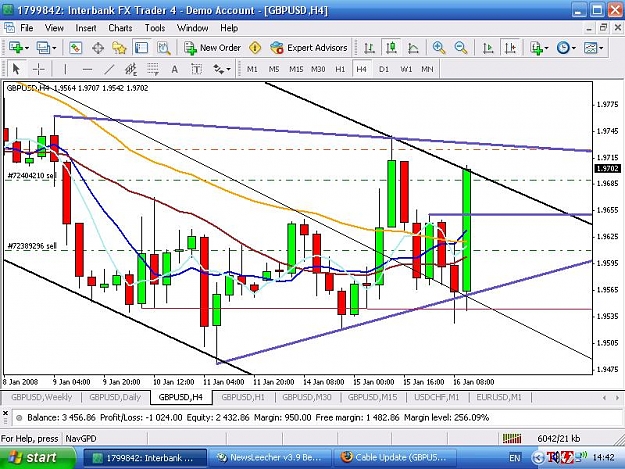Select the MN timeframe
Screen dimensions: 625x469
(x=427, y=69)
